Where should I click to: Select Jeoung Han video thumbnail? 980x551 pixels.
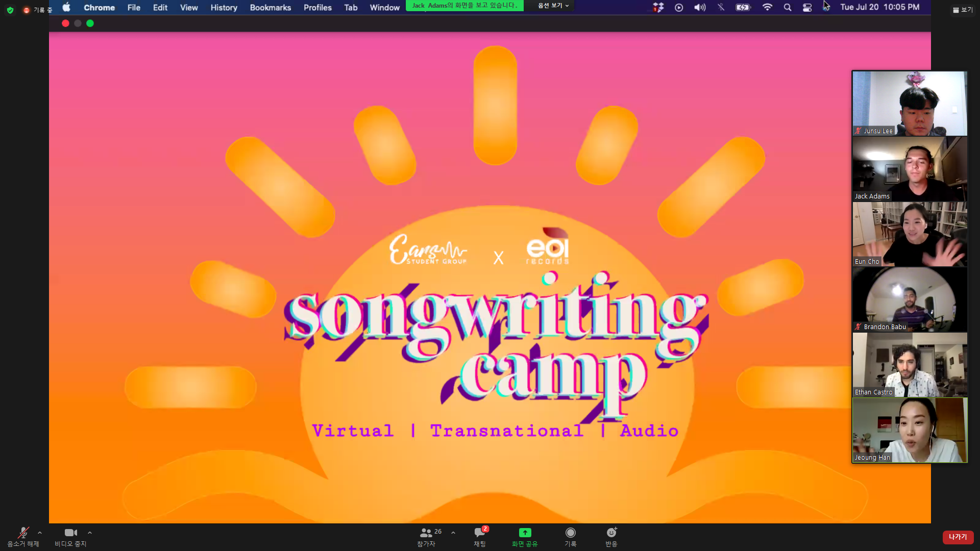910,430
